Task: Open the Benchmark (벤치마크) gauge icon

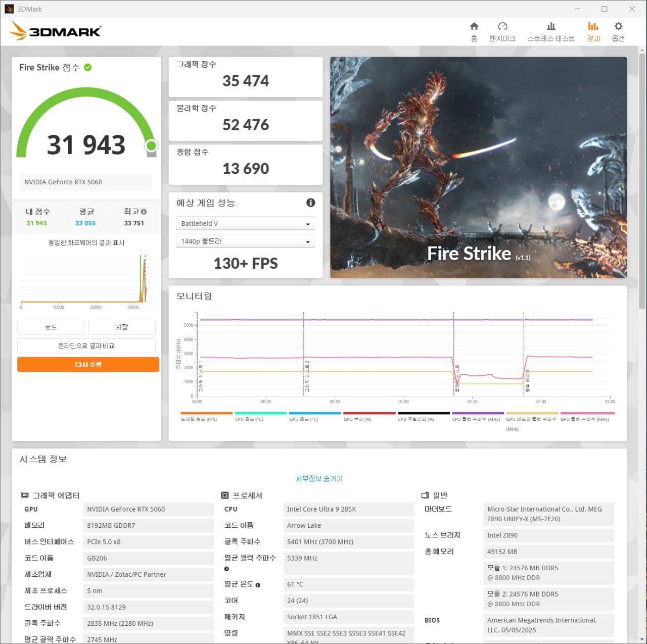Action: click(502, 27)
